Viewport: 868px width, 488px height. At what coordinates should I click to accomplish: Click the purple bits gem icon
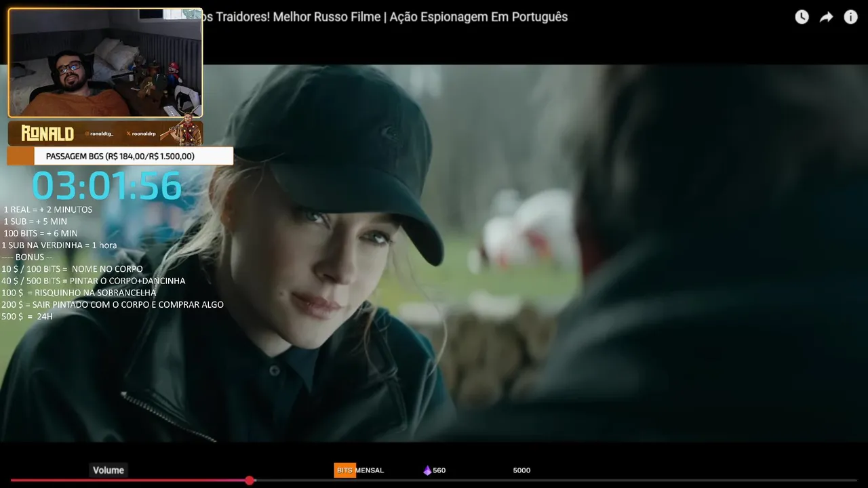pyautogui.click(x=427, y=470)
